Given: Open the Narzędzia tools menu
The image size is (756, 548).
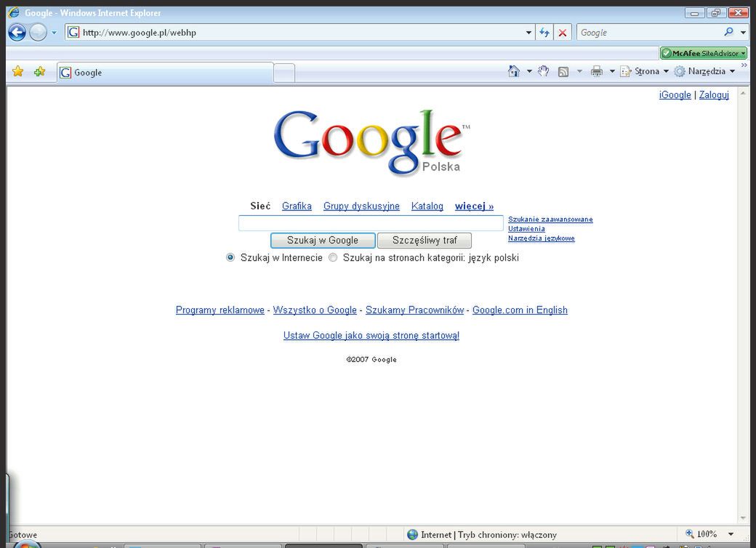Looking at the screenshot, I should coord(704,71).
